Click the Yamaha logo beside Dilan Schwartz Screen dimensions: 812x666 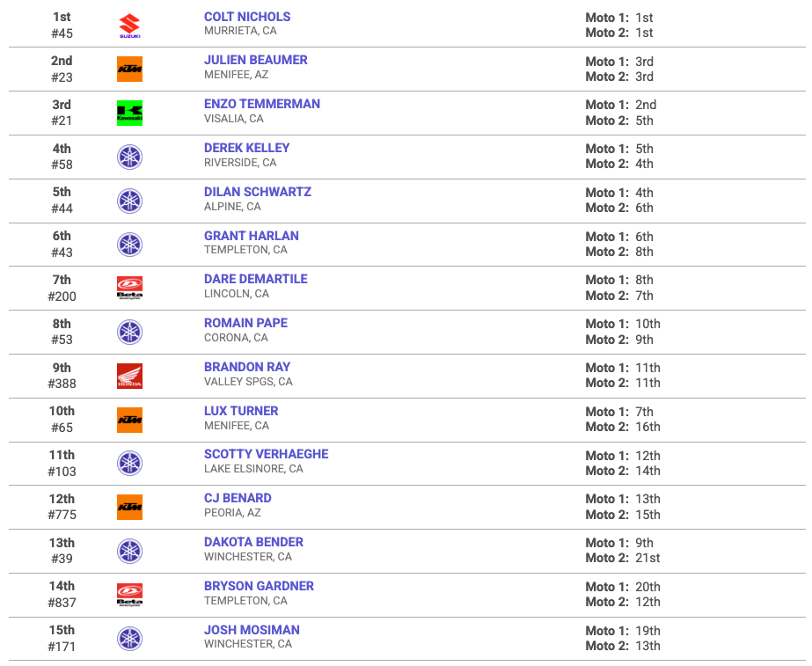[x=129, y=201]
